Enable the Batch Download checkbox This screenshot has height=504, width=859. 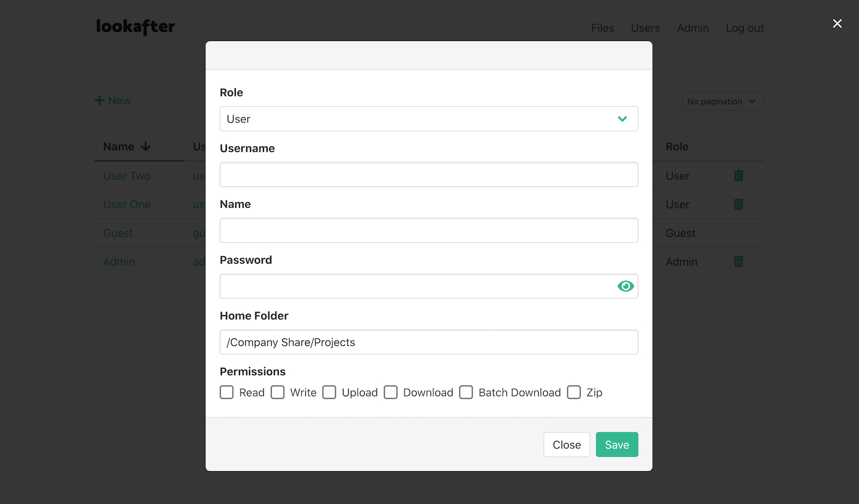pyautogui.click(x=466, y=393)
